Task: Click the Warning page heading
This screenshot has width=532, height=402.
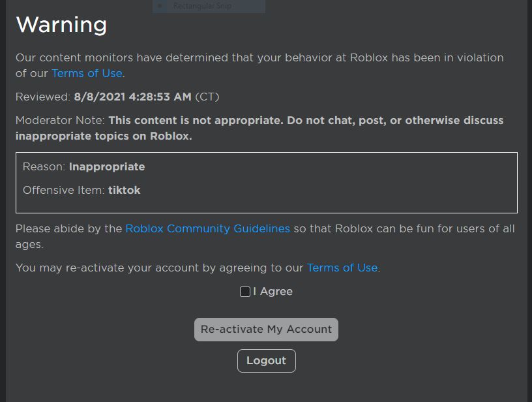Action: click(61, 25)
